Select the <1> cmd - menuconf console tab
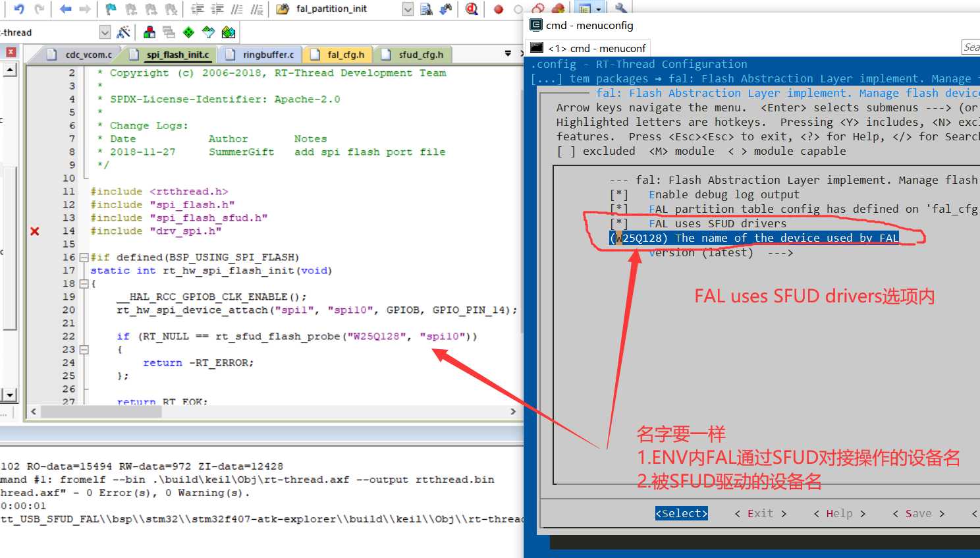This screenshot has width=980, height=558. tap(589, 48)
